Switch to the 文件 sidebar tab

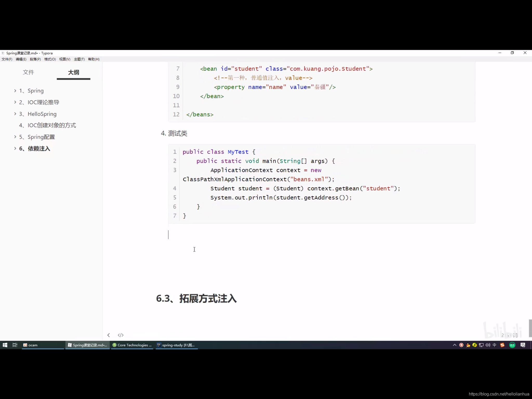28,72
